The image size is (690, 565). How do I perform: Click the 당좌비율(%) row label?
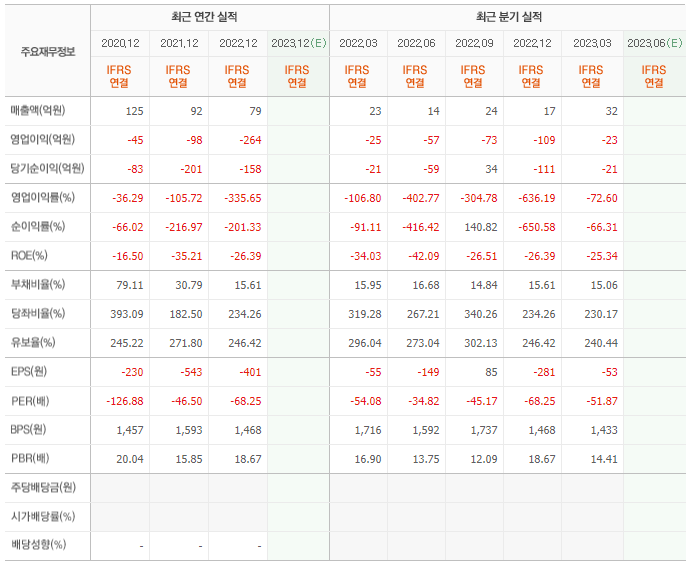tap(38, 314)
